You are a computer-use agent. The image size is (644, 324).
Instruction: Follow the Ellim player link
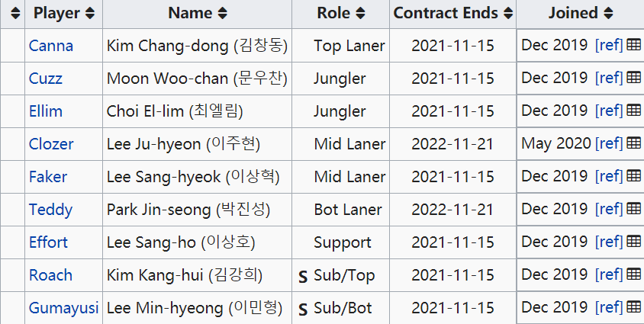coord(46,111)
